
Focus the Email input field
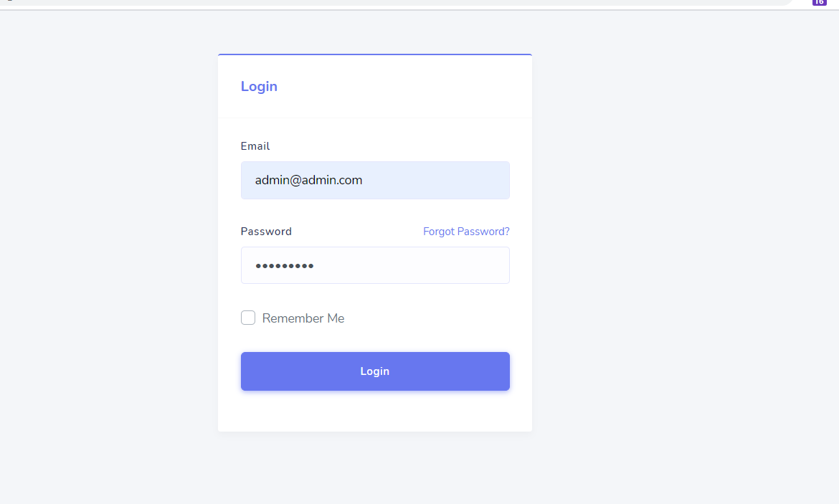click(375, 180)
